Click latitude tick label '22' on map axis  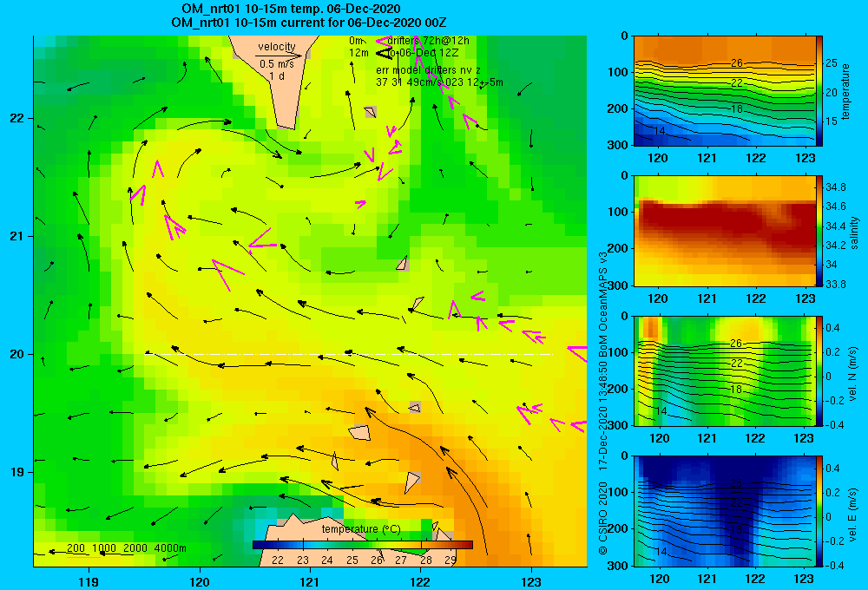[16, 118]
